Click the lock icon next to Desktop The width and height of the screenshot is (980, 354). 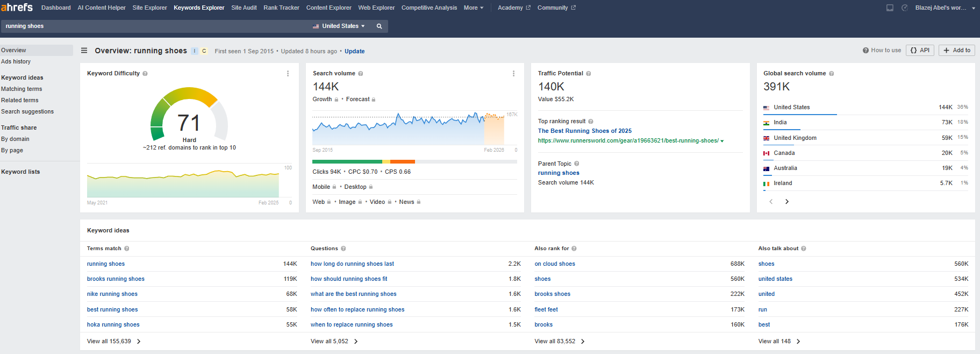[371, 187]
